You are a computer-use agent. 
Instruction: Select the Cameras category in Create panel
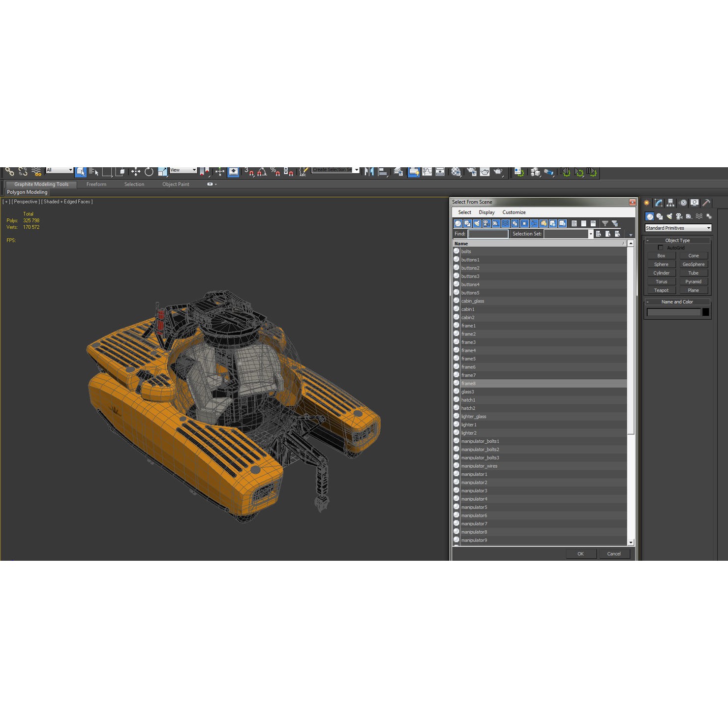tap(680, 216)
